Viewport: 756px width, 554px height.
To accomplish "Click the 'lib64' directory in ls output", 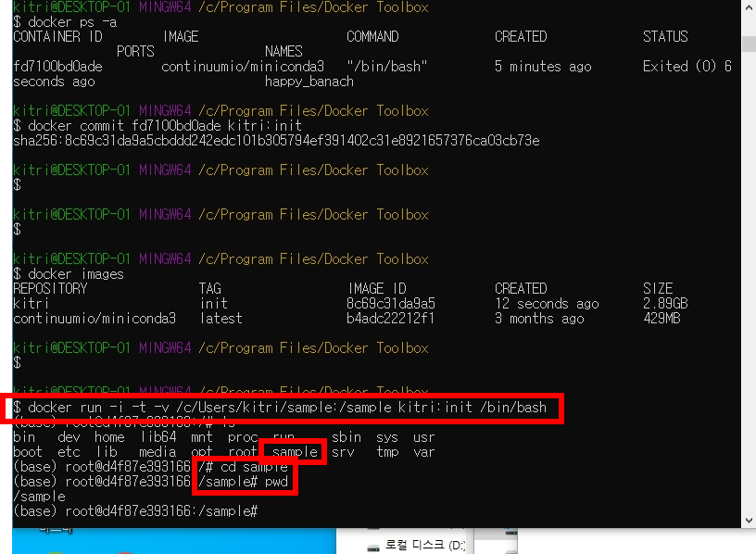I will 158,437.
